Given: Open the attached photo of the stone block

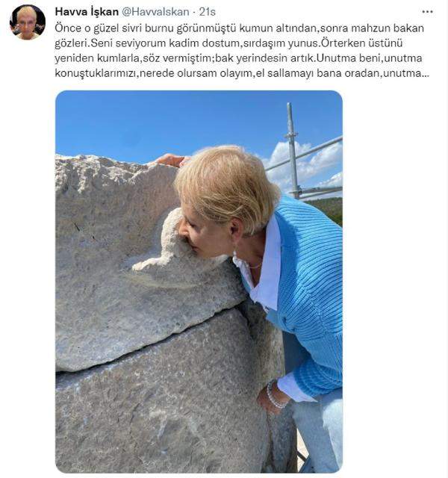Looking at the screenshot, I should [x=199, y=282].
